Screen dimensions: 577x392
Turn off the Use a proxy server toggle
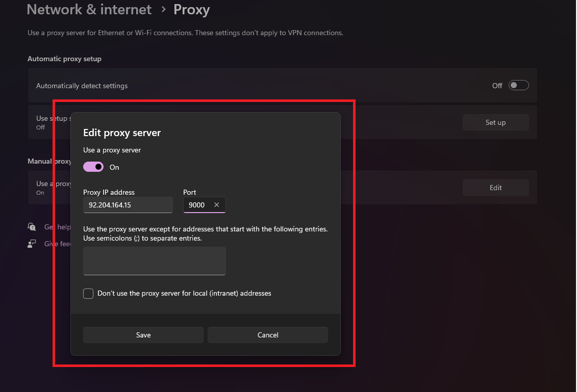[93, 167]
